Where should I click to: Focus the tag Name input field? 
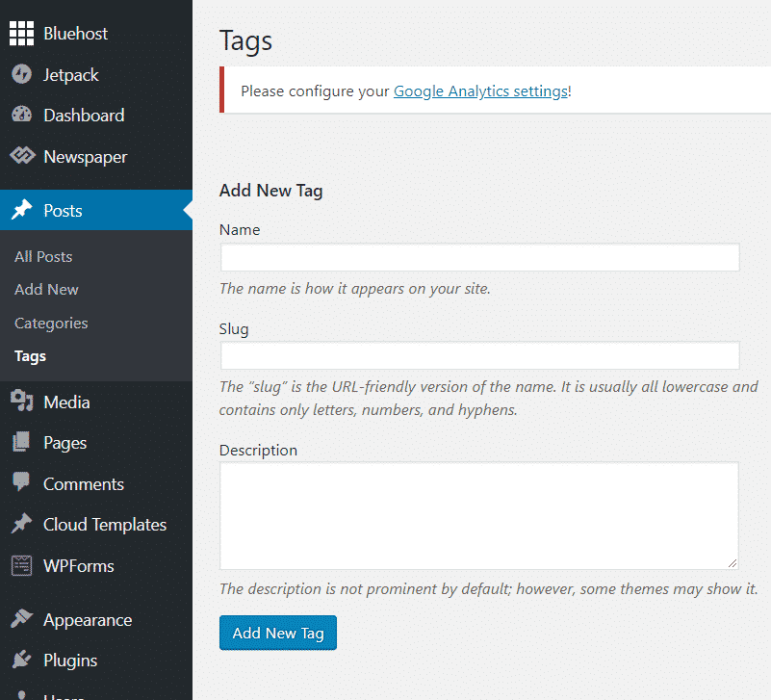[x=479, y=257]
